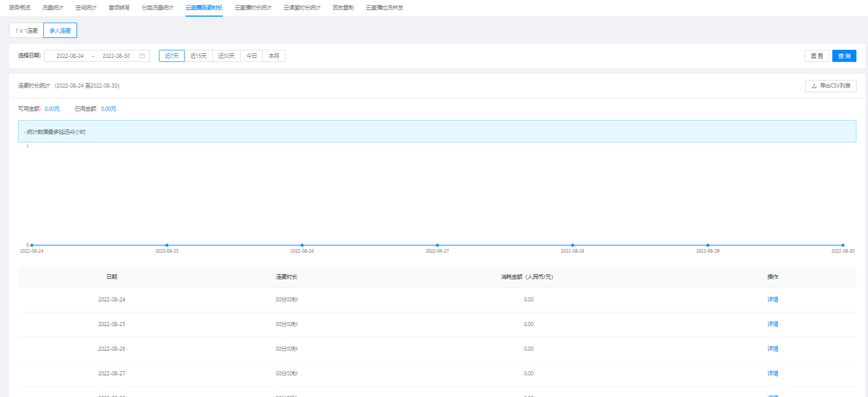Click the 0.00 amount in 2022-08-27 row
Screen dimensions: 868x397
click(529, 373)
